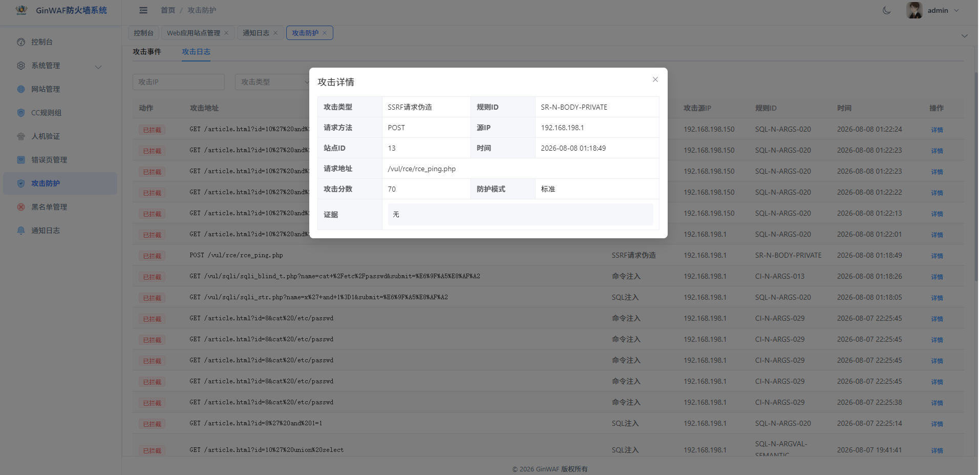Focus the 攻击IP search field
Image resolution: width=980 pixels, height=475 pixels.
click(x=179, y=82)
